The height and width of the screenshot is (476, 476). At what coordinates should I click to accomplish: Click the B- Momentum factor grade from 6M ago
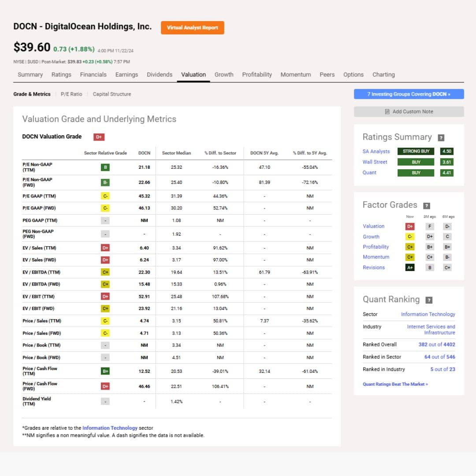[447, 257]
